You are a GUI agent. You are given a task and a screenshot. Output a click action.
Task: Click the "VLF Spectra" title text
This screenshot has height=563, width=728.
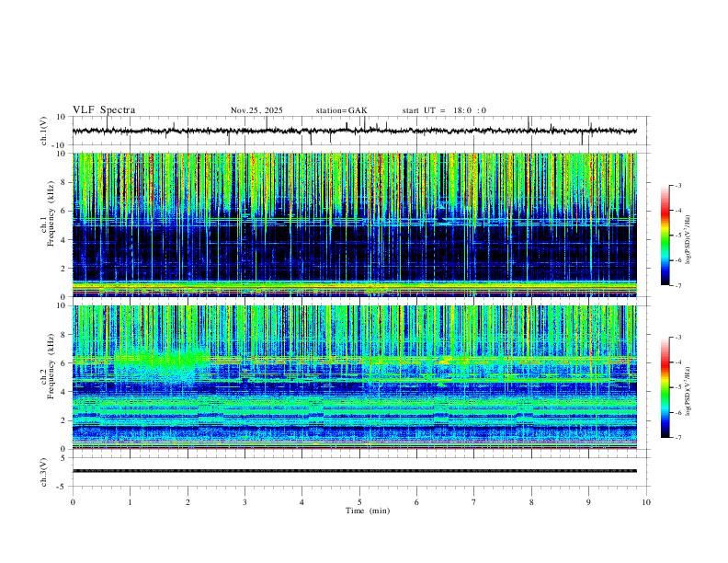(x=104, y=110)
